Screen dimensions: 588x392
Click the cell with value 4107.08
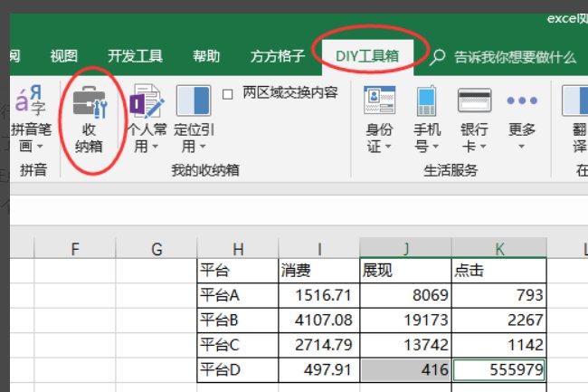319,320
